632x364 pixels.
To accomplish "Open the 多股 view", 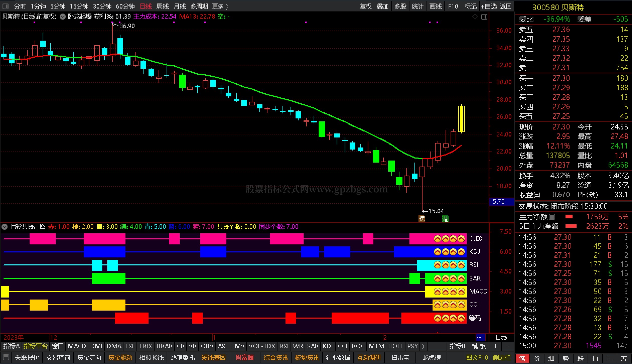I will tap(400, 6).
